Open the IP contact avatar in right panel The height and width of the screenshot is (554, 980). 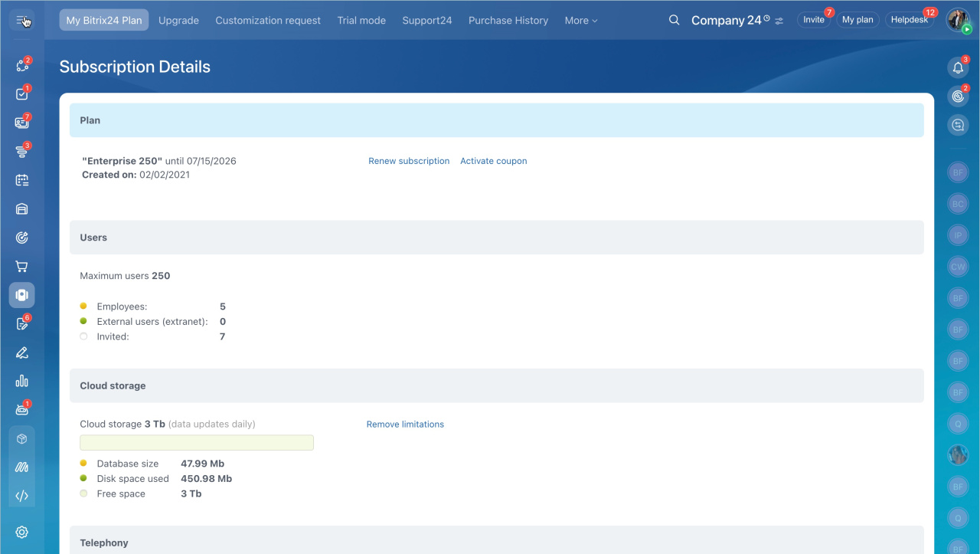[x=958, y=235]
